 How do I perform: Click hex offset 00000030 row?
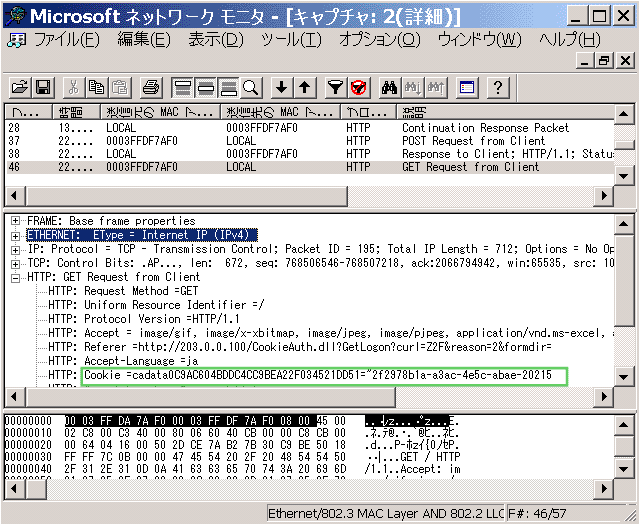(x=232, y=457)
